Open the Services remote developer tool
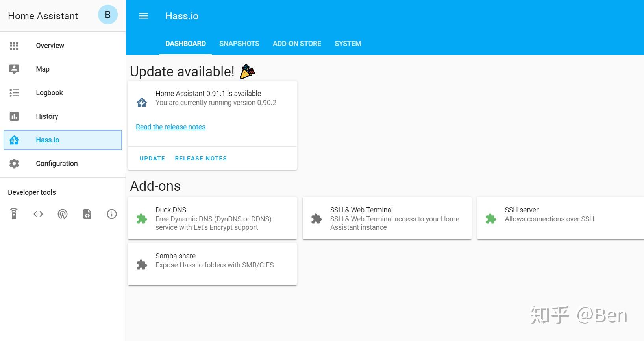 point(14,214)
